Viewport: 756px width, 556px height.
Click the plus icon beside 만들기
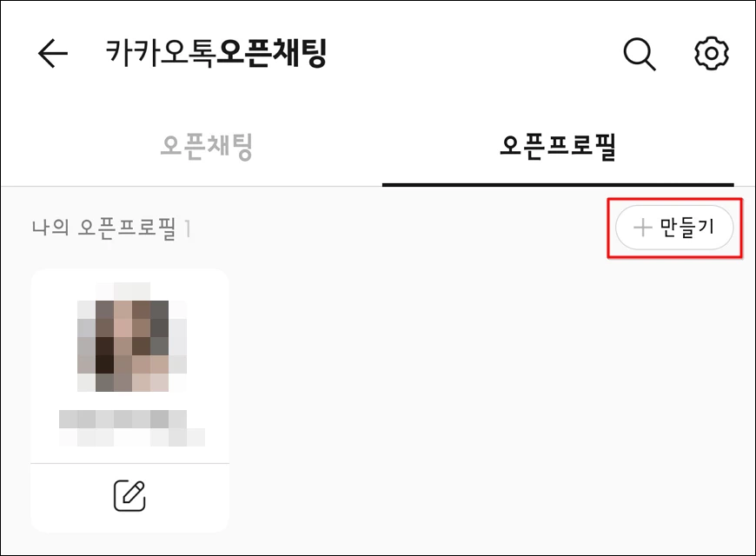643,227
